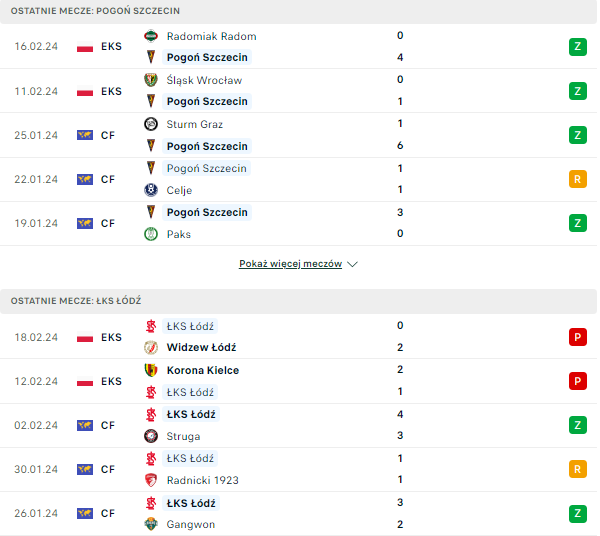Open the Pogoń Szczecin vs Paks match
The image size is (600, 536).
coord(300,223)
